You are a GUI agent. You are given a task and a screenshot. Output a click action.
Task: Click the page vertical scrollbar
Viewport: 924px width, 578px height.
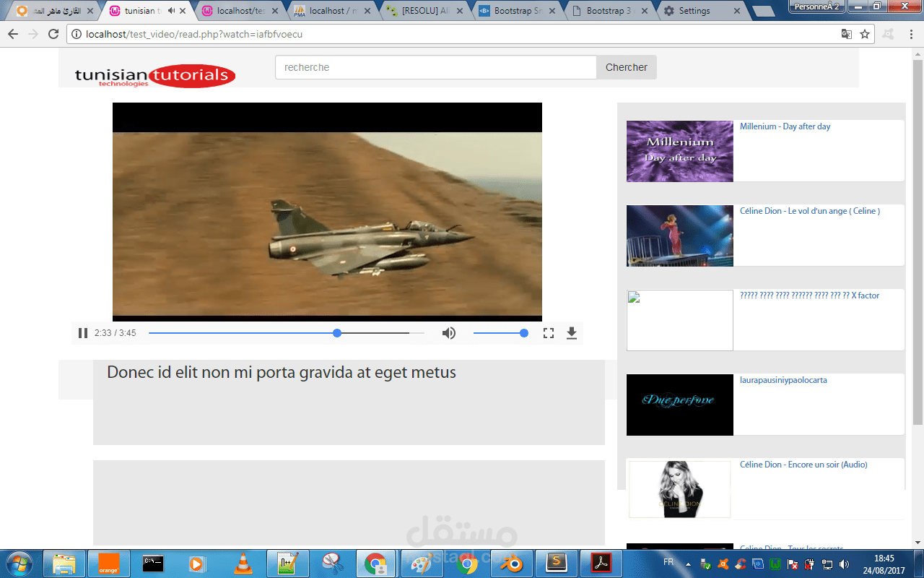coord(918,243)
